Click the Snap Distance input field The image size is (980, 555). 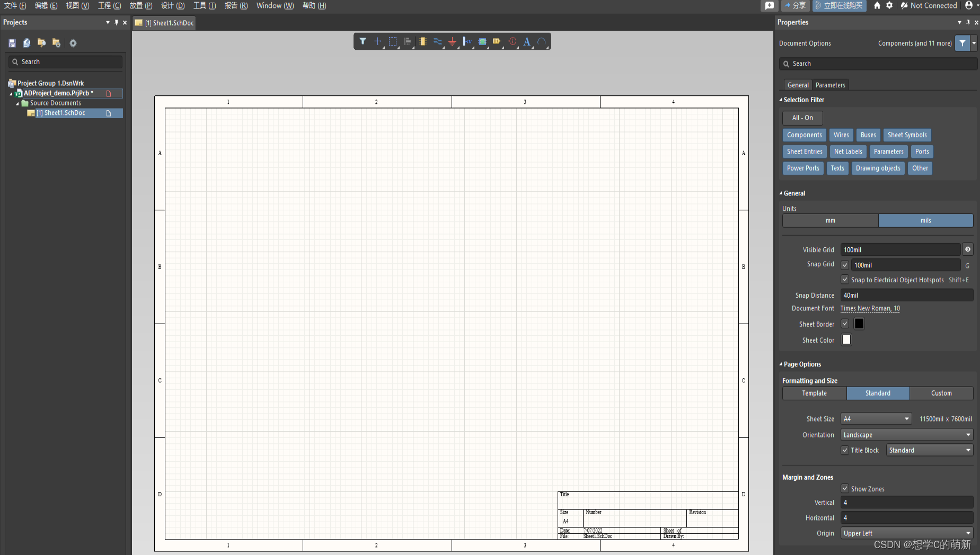(906, 296)
